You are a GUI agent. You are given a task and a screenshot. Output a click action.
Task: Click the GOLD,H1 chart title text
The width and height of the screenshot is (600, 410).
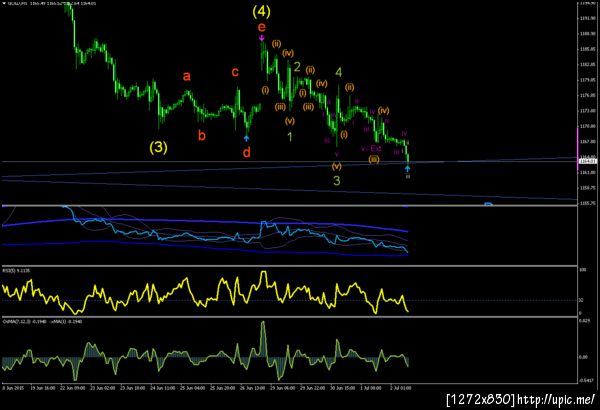[49, 3]
